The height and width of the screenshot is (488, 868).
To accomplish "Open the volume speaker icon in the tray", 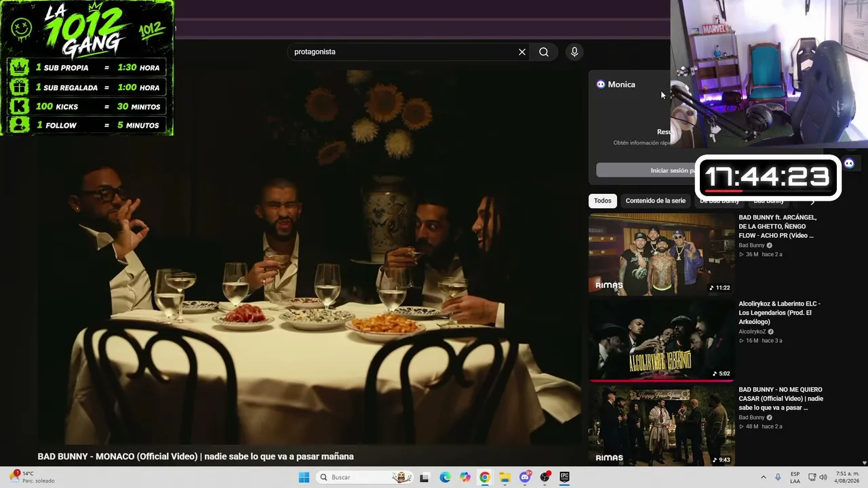I will coord(823,477).
